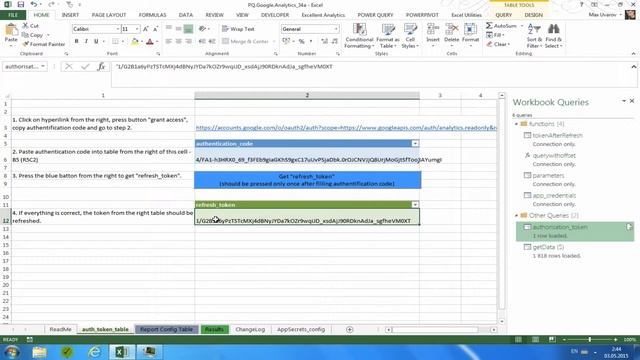
Task: Select the Format Painter tool
Action: pyautogui.click(x=44, y=44)
